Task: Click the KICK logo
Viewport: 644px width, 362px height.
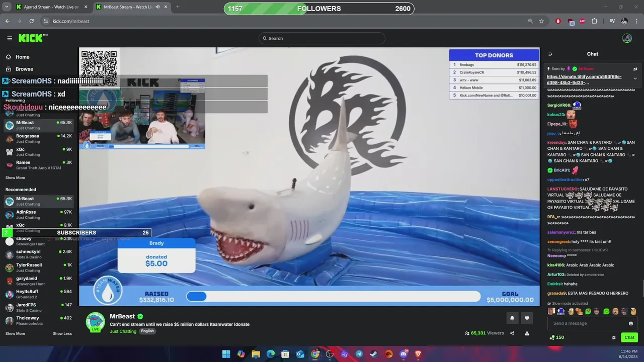Action: [33, 38]
